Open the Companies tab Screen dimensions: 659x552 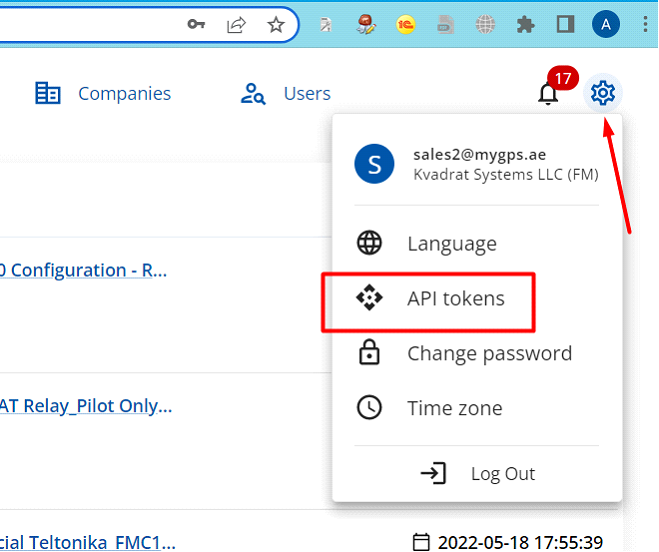pos(124,94)
